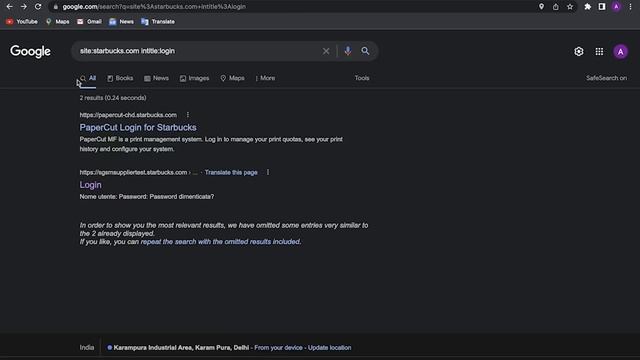This screenshot has height=360, width=640.
Task: Open Google settings gear icon
Action: [579, 51]
